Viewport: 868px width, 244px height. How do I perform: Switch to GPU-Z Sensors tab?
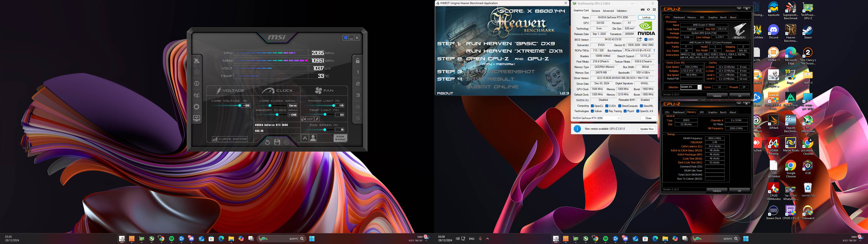click(596, 11)
